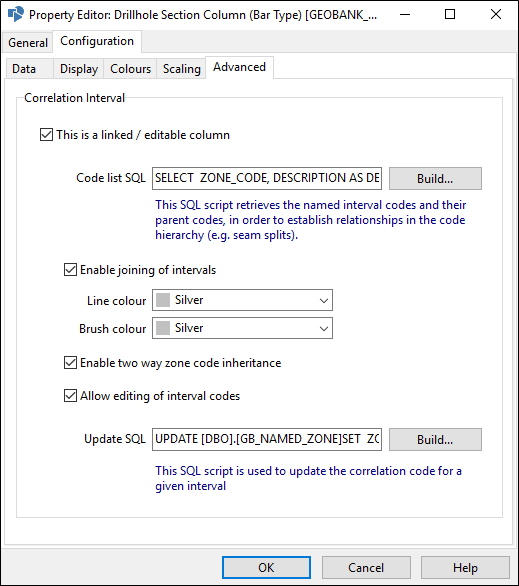Maximize the Property Editor window
Screen dimensions: 519x586
point(450,15)
